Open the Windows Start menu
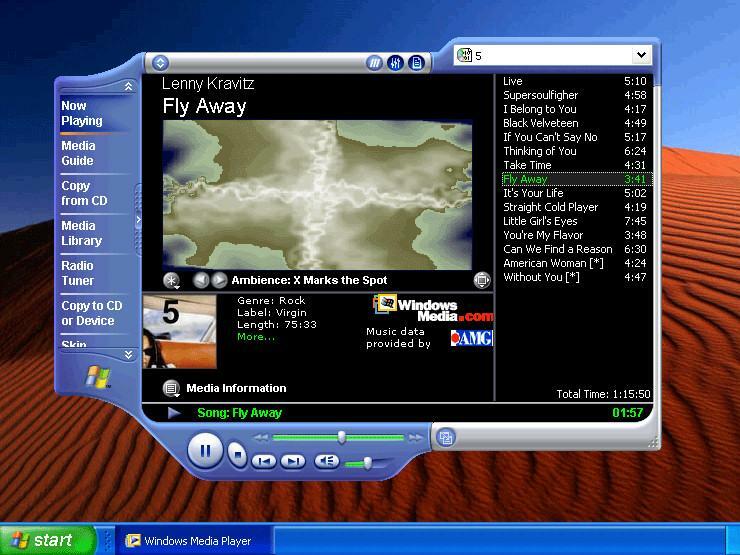 pyautogui.click(x=48, y=540)
